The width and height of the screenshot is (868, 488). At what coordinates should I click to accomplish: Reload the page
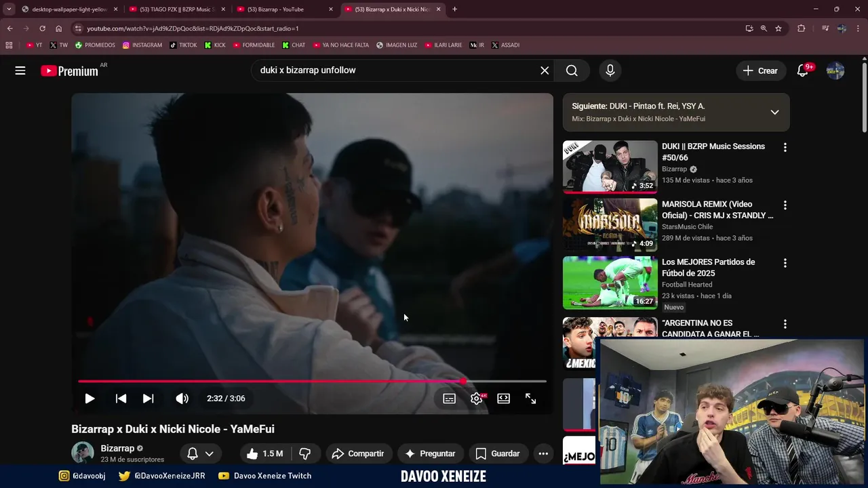[42, 28]
